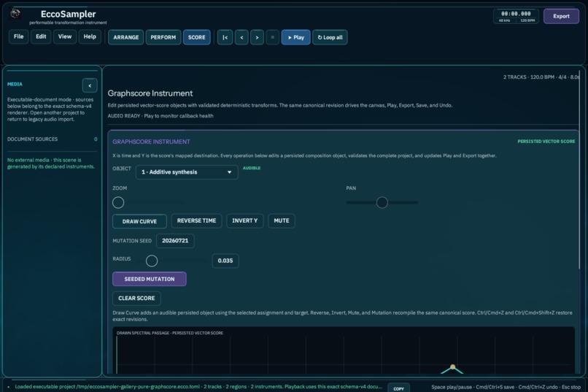Mute the selected score object
The image size is (588, 392).
[282, 220]
